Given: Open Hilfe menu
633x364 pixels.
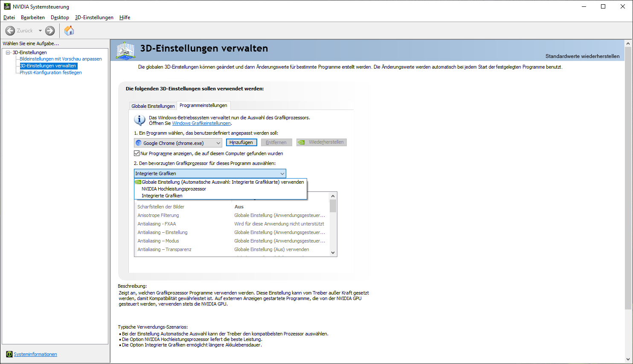Looking at the screenshot, I should (x=125, y=17).
